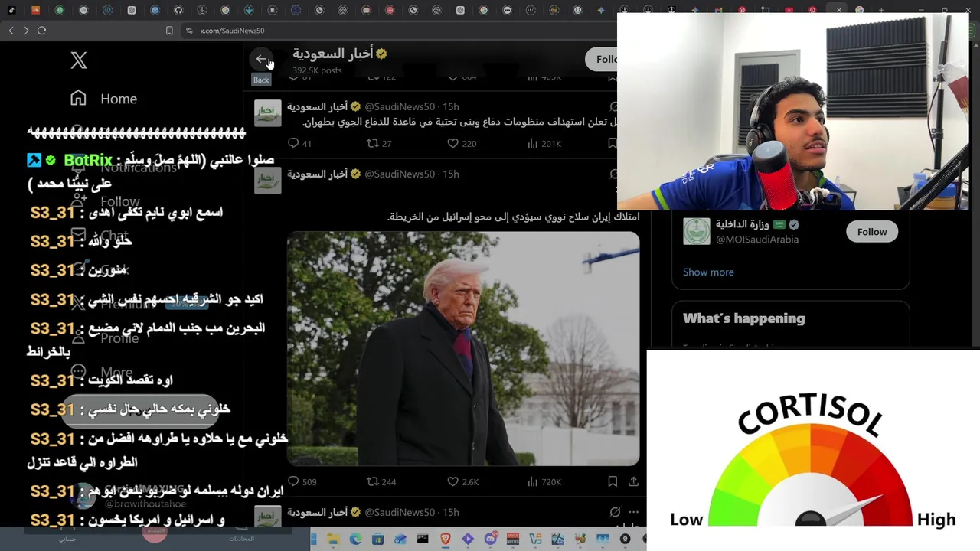Screen dimensions: 980x551
Task: Open the more menu on the bottom tweet
Action: pos(633,512)
